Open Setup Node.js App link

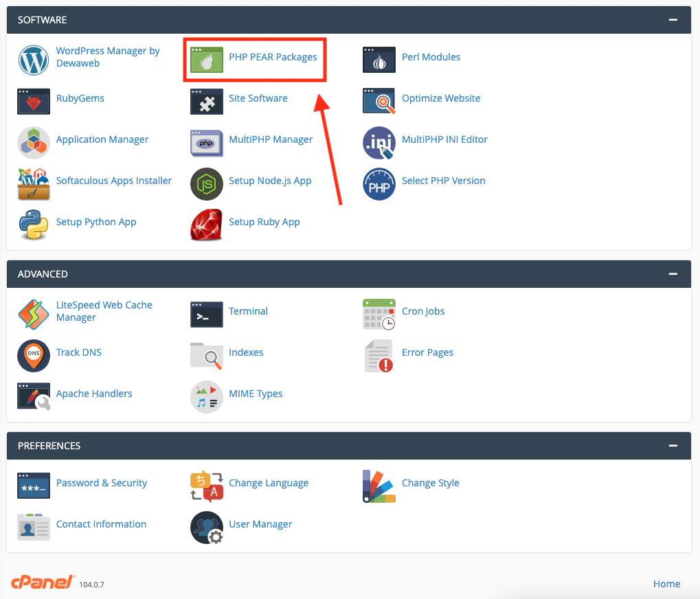[x=270, y=181]
